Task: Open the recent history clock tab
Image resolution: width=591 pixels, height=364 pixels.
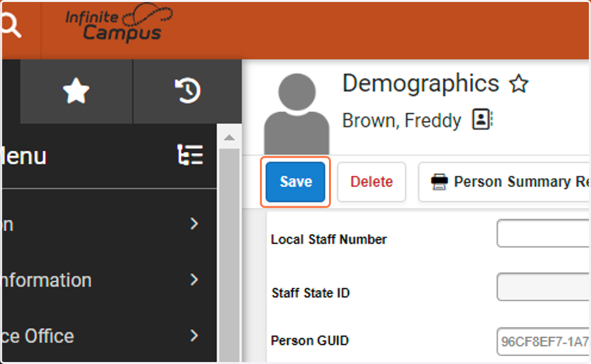Action: pos(187,91)
